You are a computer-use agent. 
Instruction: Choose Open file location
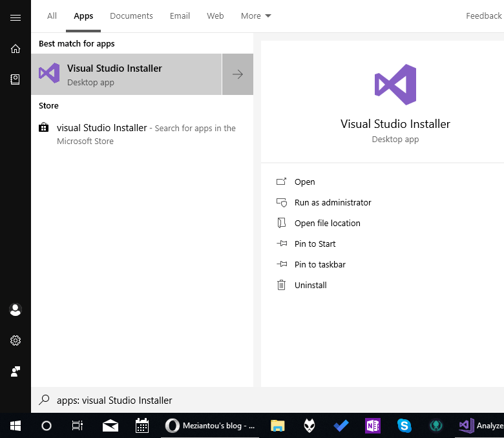tap(327, 223)
